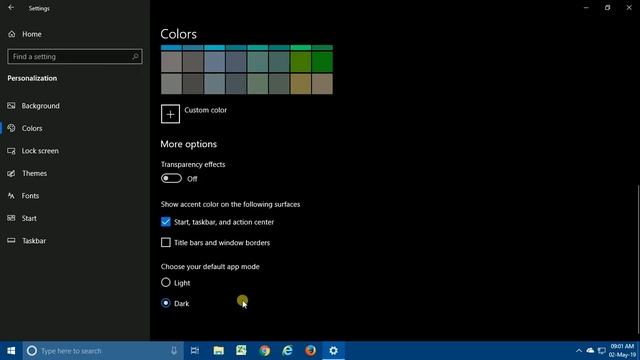Toggle Transparency effects switch
640x360 pixels.
coord(171,178)
